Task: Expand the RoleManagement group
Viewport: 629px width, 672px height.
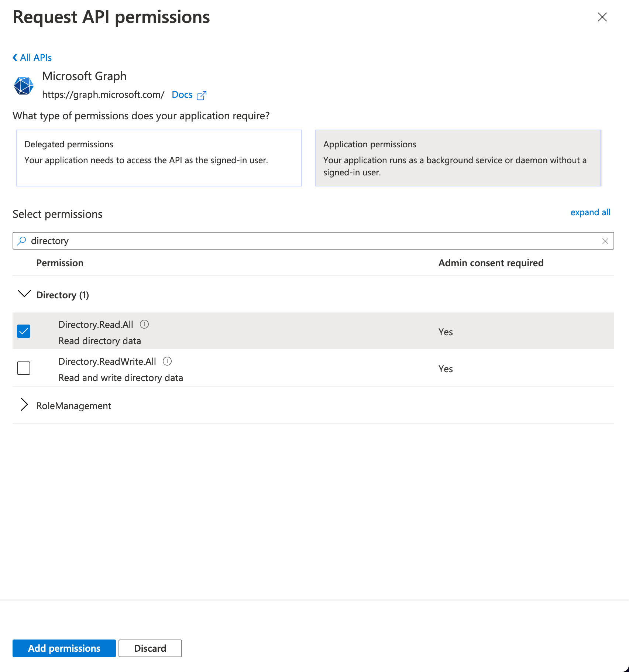Action: click(24, 405)
